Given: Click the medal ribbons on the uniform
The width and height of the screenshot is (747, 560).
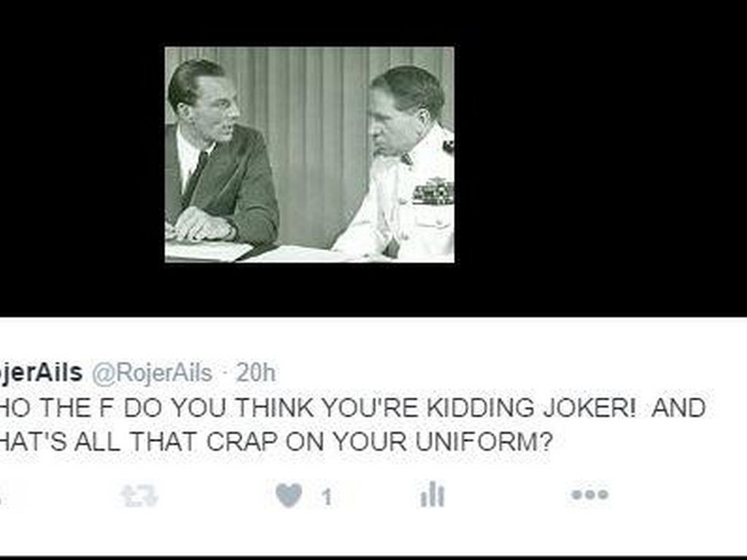Looking at the screenshot, I should coord(433,192).
